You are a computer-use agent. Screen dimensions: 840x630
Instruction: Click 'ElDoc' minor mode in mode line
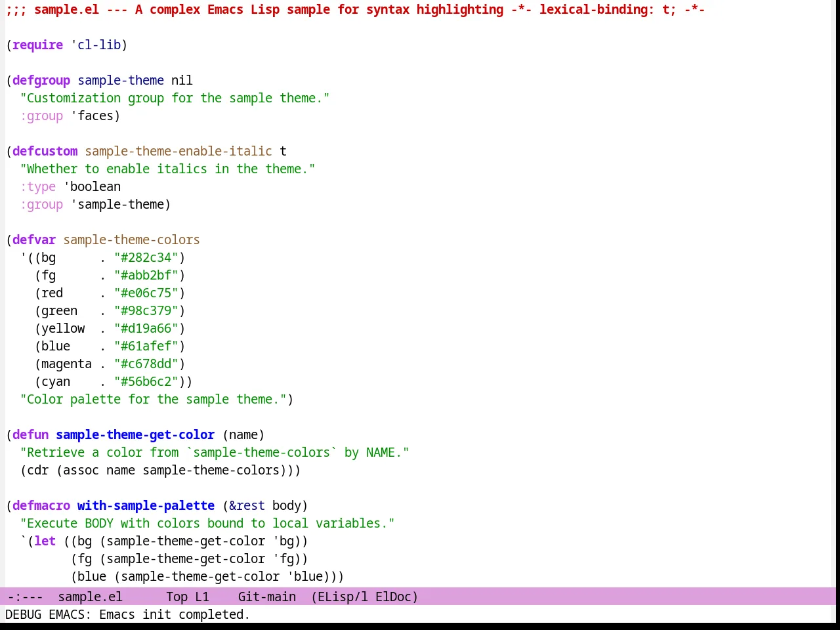pyautogui.click(x=393, y=597)
